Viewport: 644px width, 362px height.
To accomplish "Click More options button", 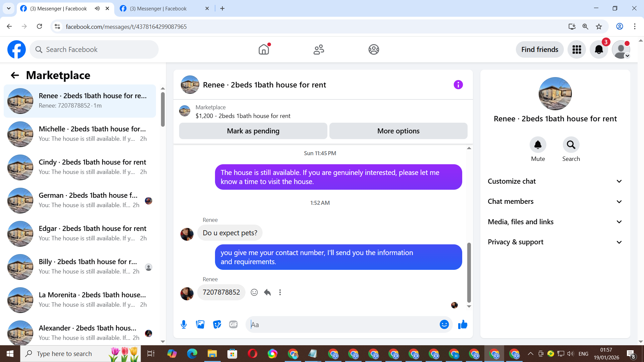I will (x=398, y=131).
